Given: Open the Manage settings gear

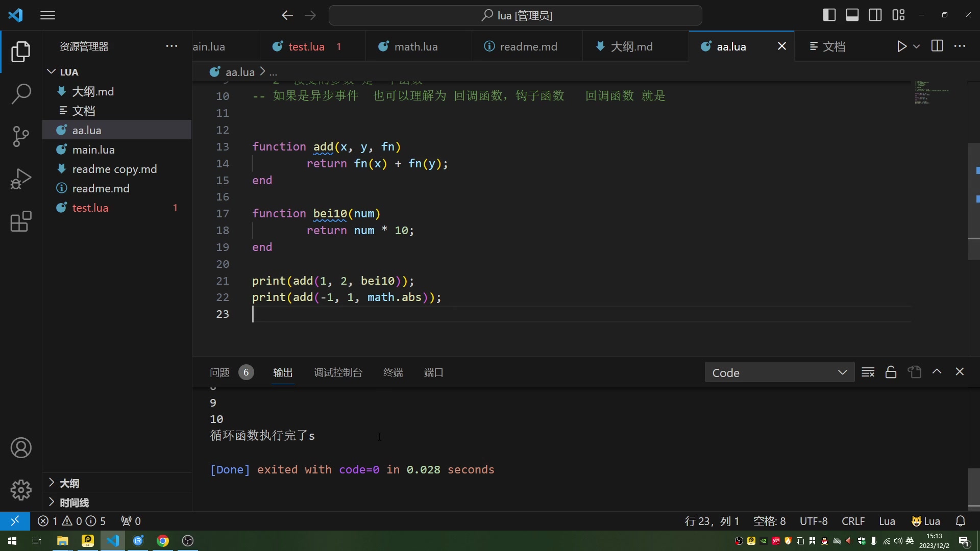Looking at the screenshot, I should tap(21, 490).
